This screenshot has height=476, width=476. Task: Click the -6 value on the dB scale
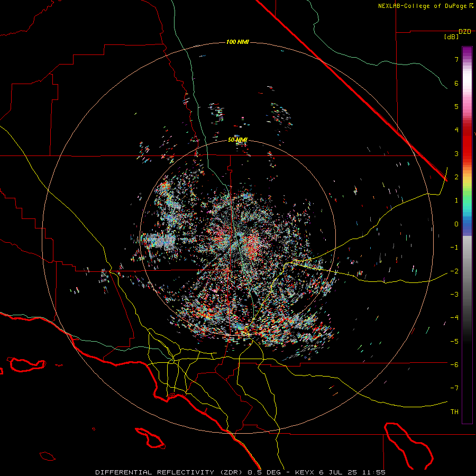click(x=454, y=365)
